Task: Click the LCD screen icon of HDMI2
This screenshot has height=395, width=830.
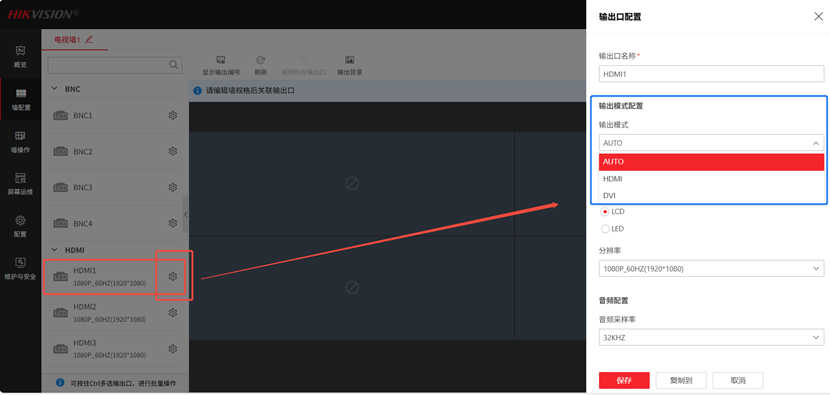Action: click(x=60, y=313)
